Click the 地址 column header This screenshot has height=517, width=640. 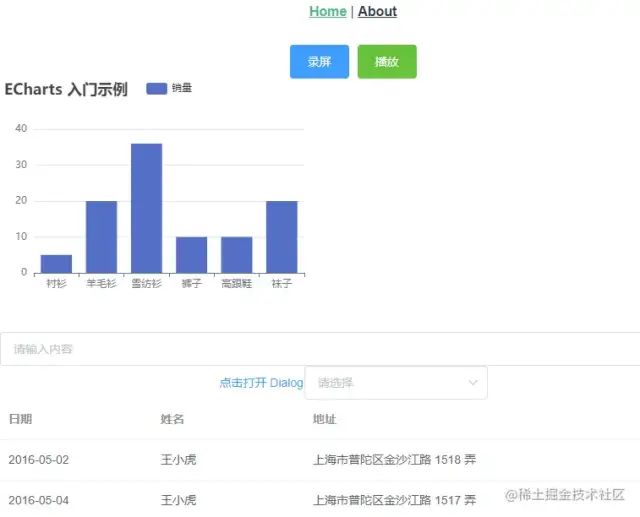tap(324, 419)
